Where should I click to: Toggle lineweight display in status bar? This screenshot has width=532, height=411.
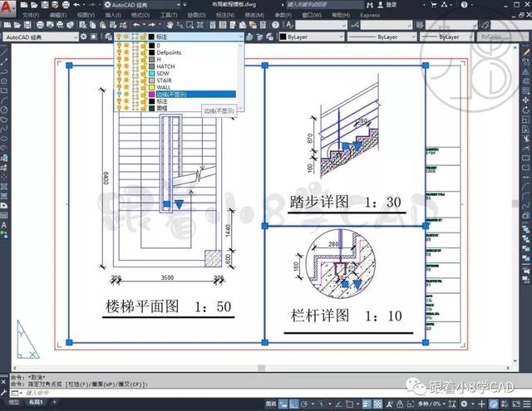(367, 404)
